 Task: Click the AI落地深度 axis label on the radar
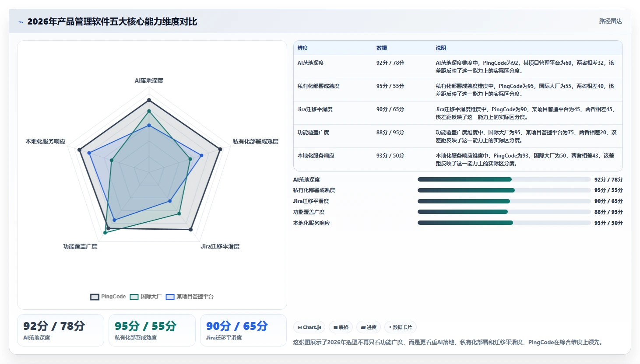click(149, 80)
